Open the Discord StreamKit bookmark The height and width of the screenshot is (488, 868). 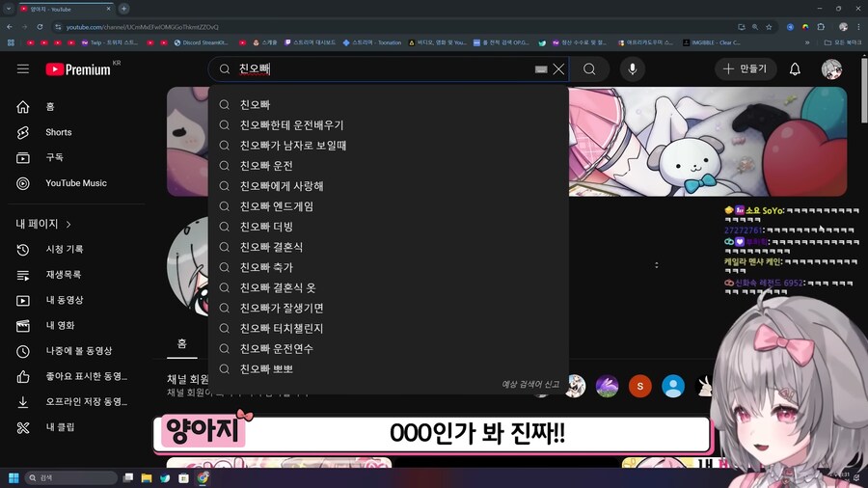coord(201,42)
